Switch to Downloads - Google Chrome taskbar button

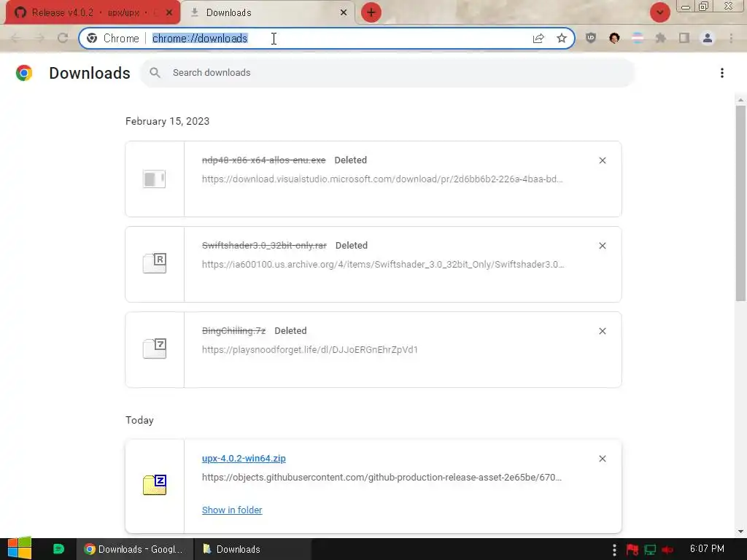135,549
